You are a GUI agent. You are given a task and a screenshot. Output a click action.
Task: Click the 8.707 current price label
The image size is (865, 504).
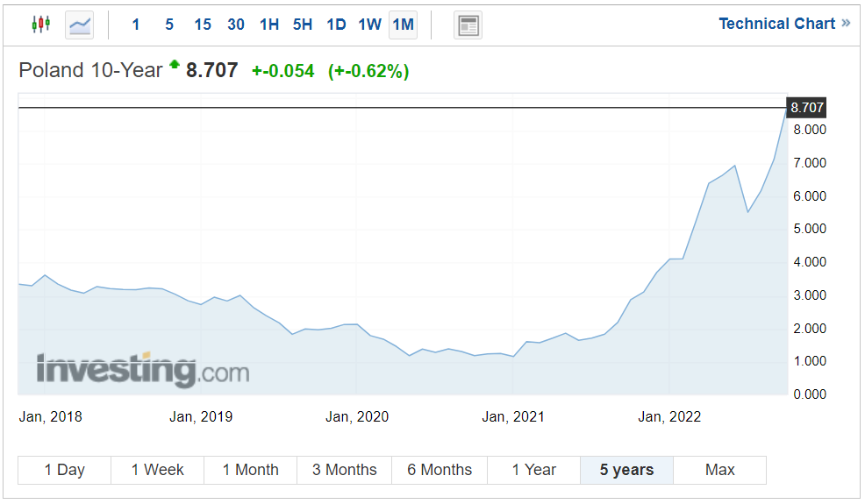[x=806, y=108]
